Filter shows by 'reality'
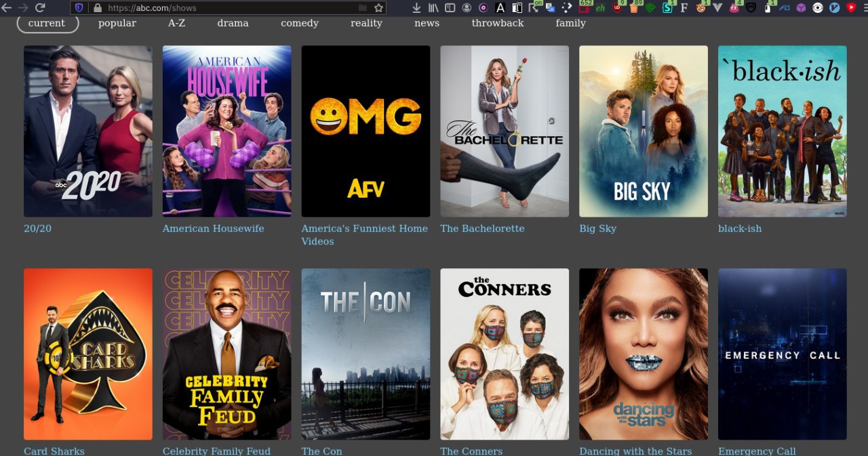The height and width of the screenshot is (456, 868). point(366,23)
